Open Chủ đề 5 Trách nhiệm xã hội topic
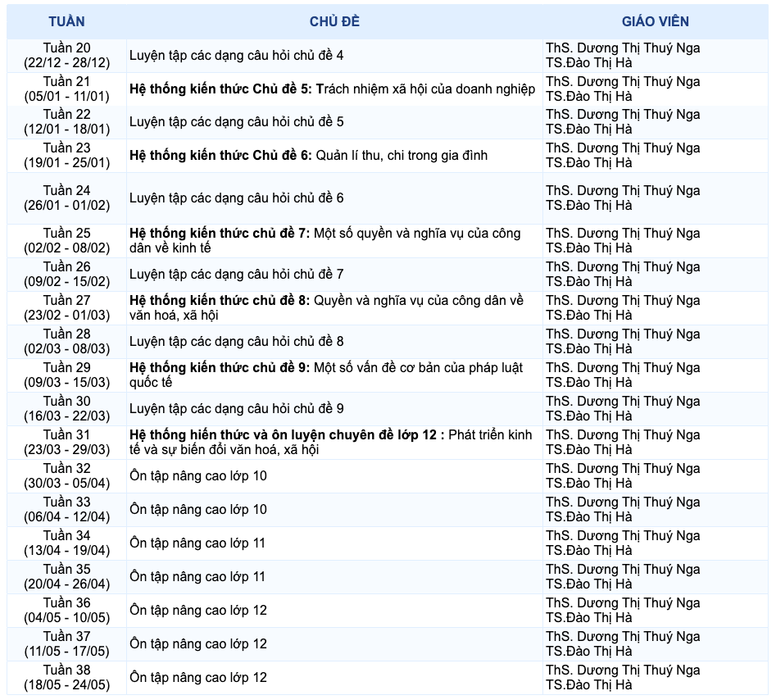The image size is (776, 700). [x=332, y=89]
